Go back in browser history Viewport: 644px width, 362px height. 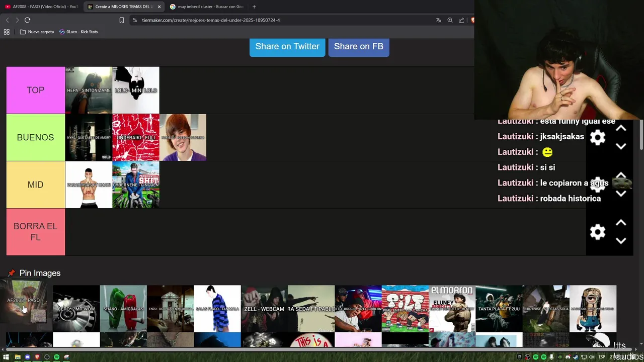(7, 20)
